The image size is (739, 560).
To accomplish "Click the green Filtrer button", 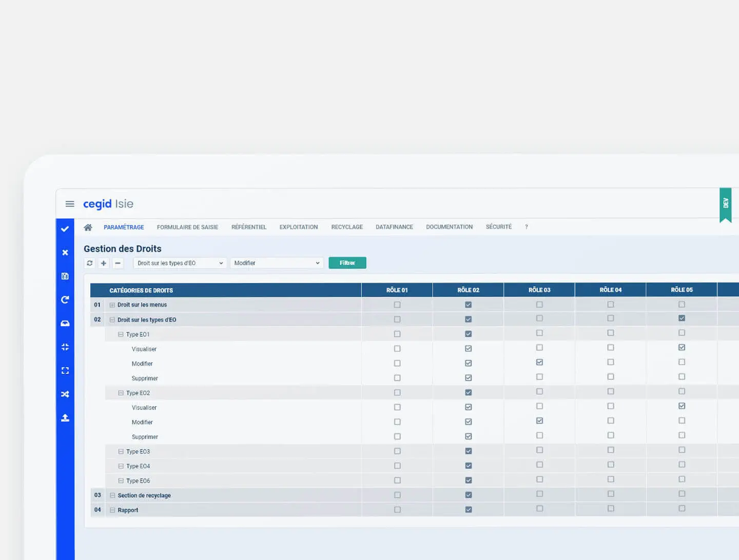I will 347,263.
